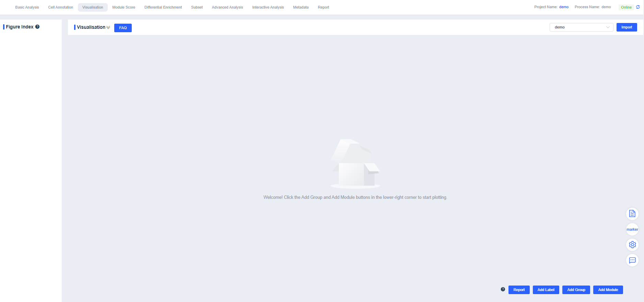Open the document icon floating button
The height and width of the screenshot is (302, 644).
pyautogui.click(x=632, y=214)
